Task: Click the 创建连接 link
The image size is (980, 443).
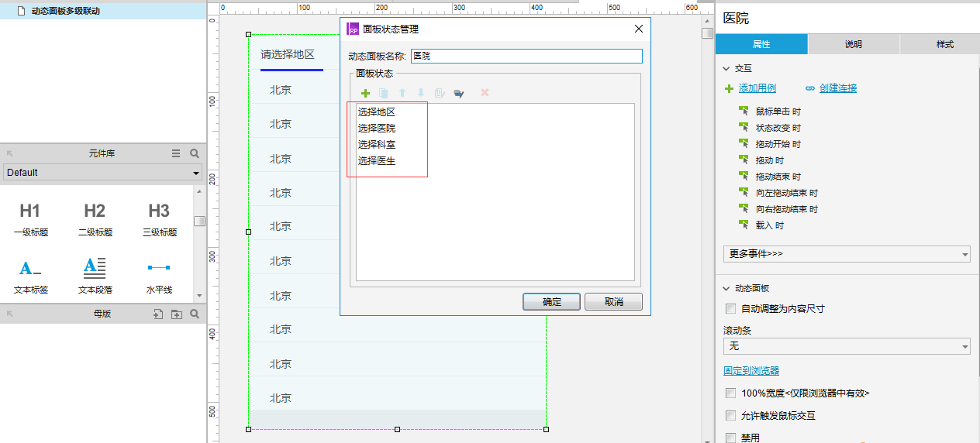Action: point(838,88)
